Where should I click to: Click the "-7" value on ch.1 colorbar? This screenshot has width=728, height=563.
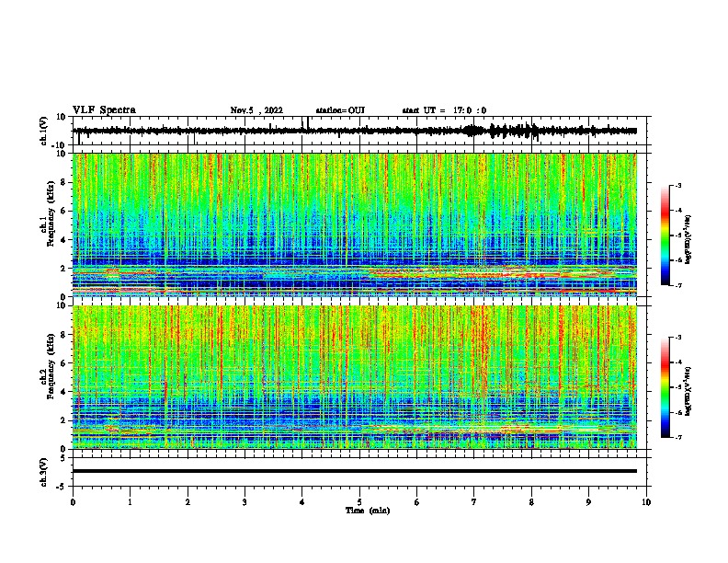point(677,285)
